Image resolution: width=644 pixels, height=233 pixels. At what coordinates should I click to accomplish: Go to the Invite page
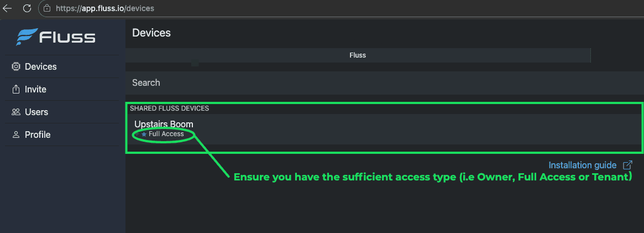36,90
